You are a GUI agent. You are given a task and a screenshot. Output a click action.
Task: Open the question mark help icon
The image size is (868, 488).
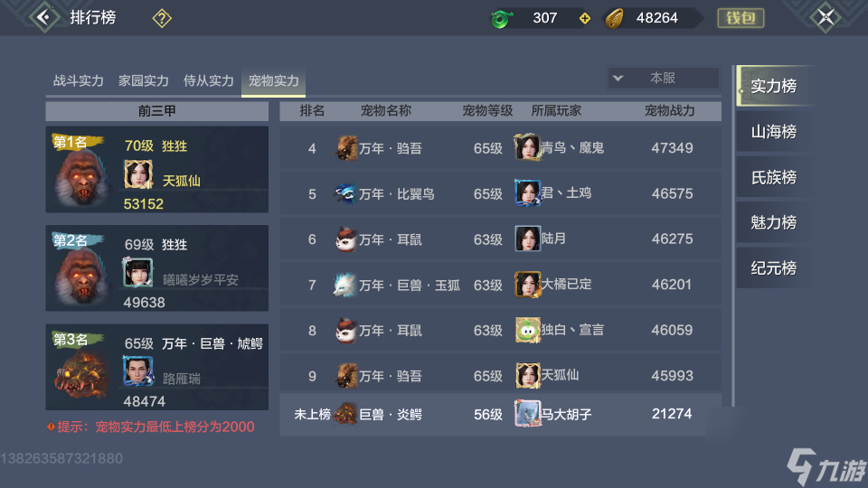click(x=162, y=18)
